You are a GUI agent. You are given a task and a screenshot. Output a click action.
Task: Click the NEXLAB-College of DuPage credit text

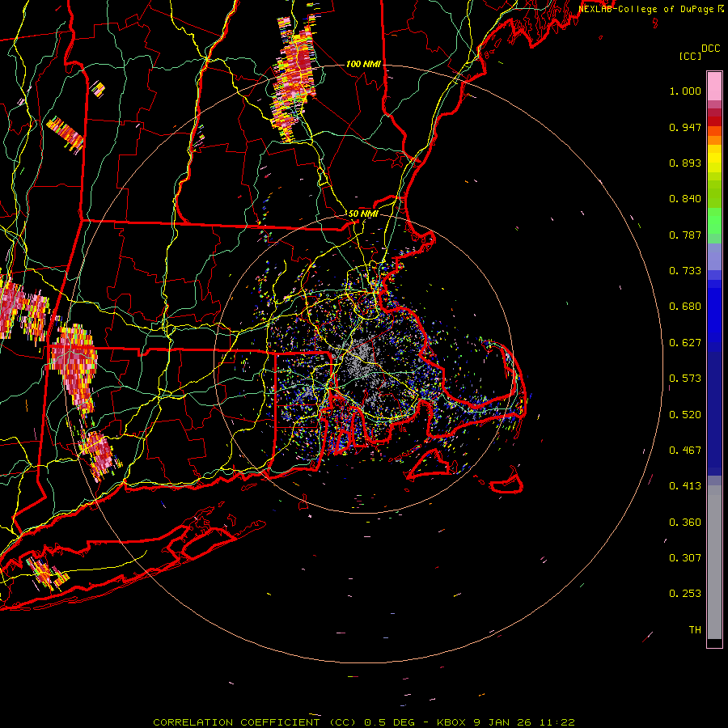tap(650, 9)
